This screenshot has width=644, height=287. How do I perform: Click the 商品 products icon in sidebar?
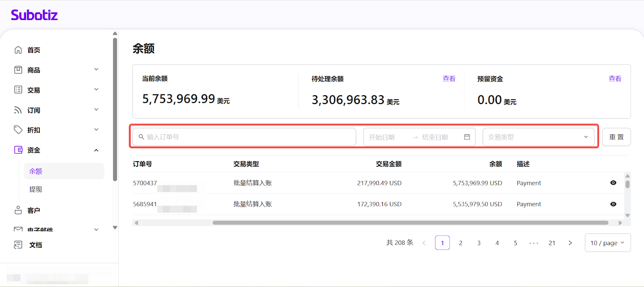(x=18, y=70)
